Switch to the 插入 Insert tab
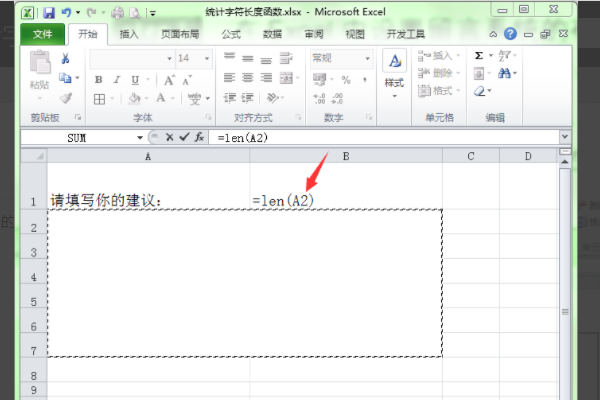The width and height of the screenshot is (600, 400). point(129,34)
